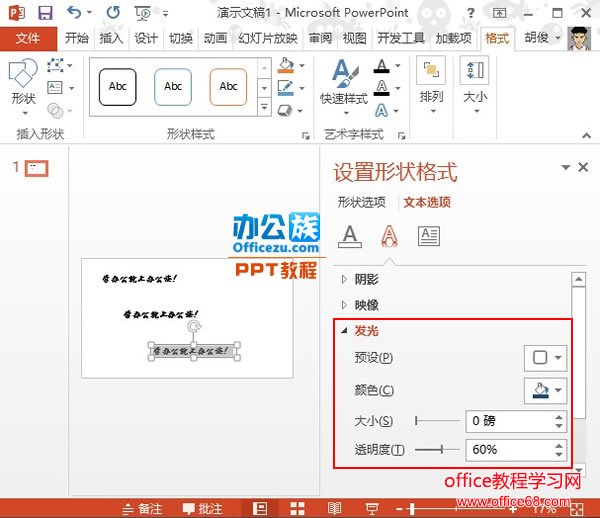600x518 pixels.
Task: Apply the orange outline Abc shape style
Action: pyautogui.click(x=228, y=87)
